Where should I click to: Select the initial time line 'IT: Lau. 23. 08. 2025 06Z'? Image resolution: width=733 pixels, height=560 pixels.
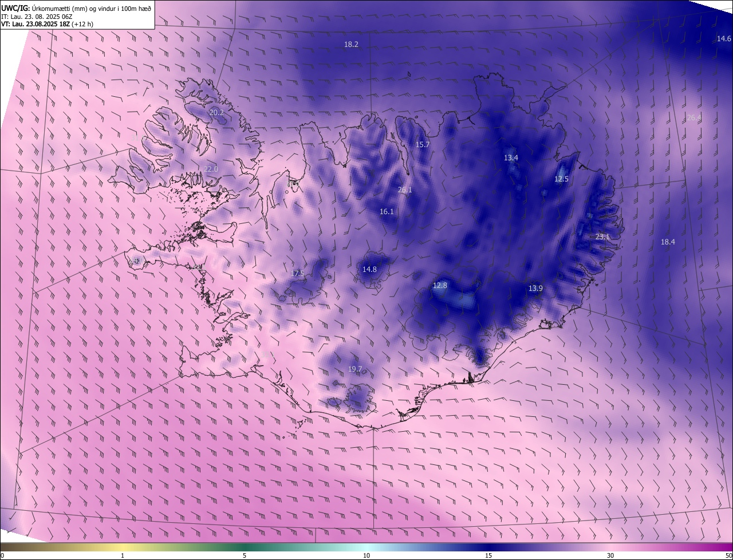click(x=37, y=17)
